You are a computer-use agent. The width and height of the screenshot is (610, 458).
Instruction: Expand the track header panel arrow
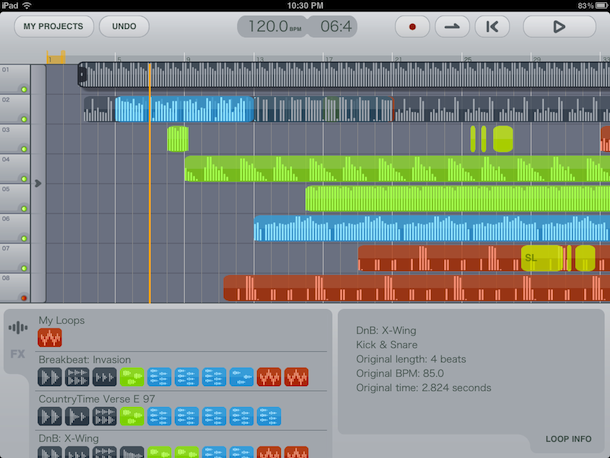[38, 183]
